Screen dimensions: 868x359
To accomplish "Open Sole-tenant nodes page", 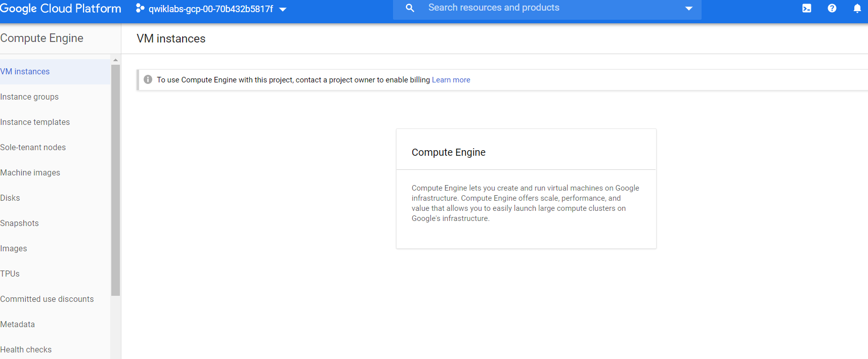I will click(x=33, y=148).
